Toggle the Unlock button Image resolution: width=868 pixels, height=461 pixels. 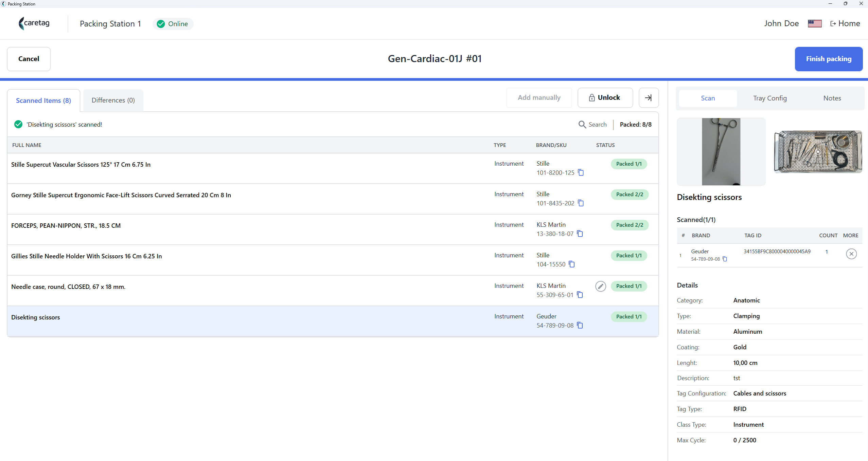click(x=605, y=98)
